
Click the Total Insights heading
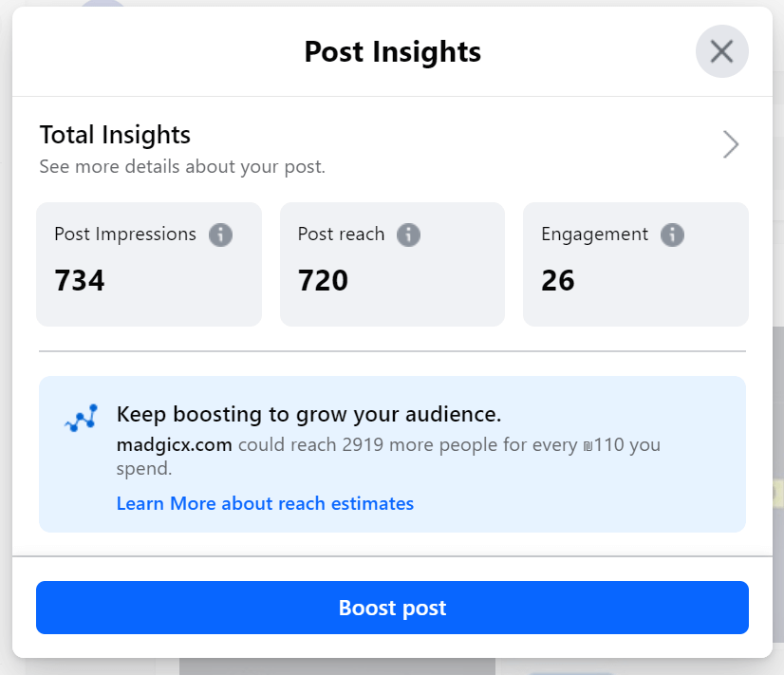tap(115, 135)
